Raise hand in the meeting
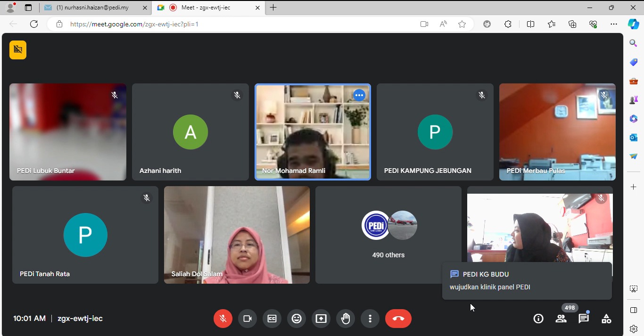This screenshot has width=644, height=336. [346, 319]
